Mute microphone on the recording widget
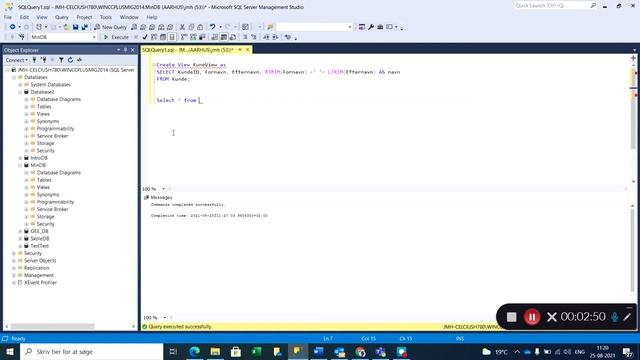640x360 pixels. pyautogui.click(x=615, y=317)
